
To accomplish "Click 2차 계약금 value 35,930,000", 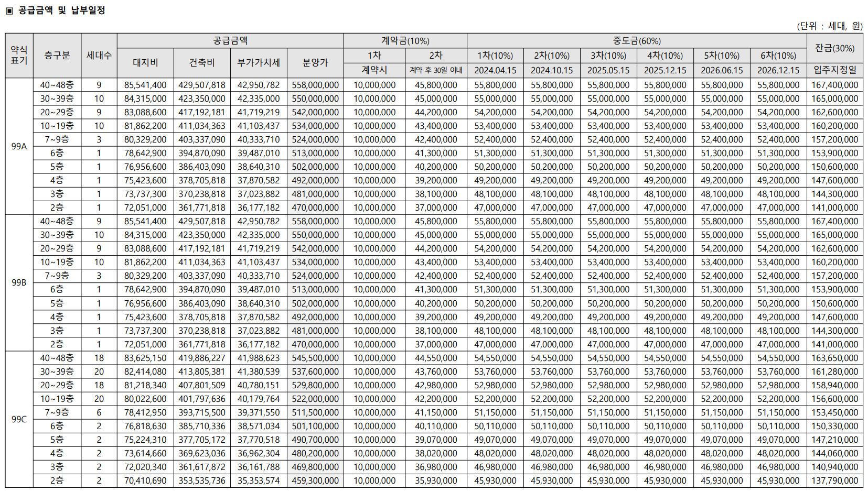I will [436, 480].
